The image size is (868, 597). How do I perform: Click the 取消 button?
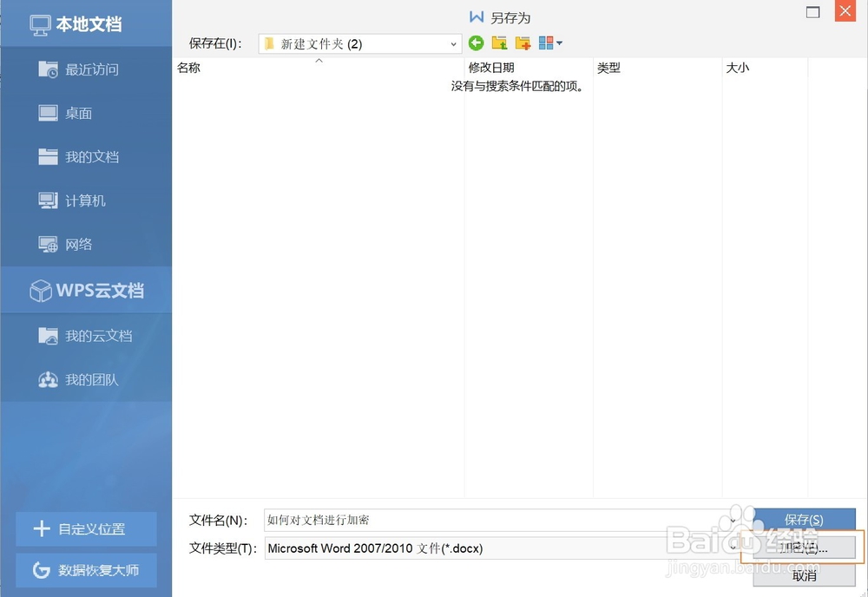tap(804, 575)
